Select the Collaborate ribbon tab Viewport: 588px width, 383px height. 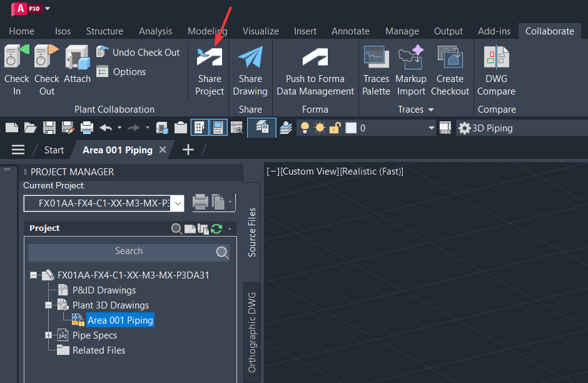click(x=549, y=31)
